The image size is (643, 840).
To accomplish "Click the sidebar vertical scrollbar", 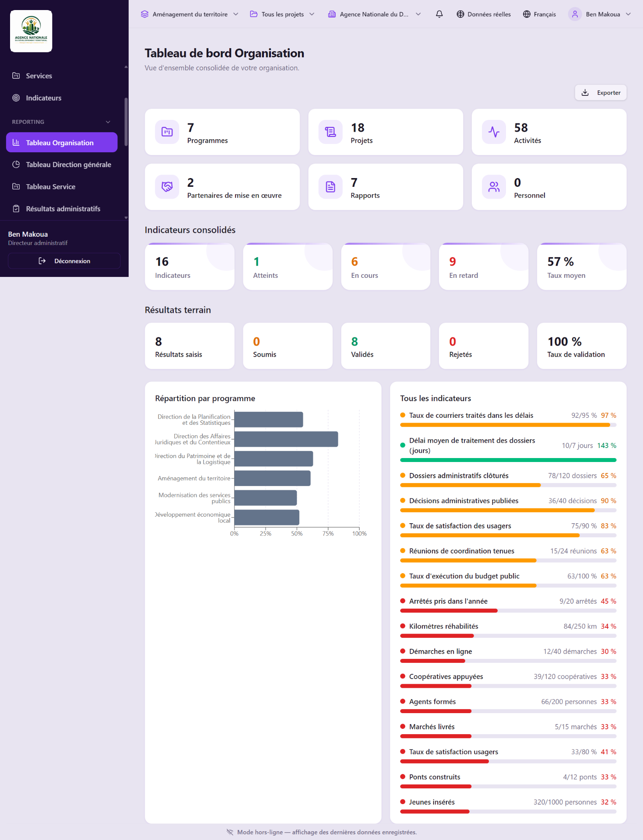I will click(x=126, y=122).
